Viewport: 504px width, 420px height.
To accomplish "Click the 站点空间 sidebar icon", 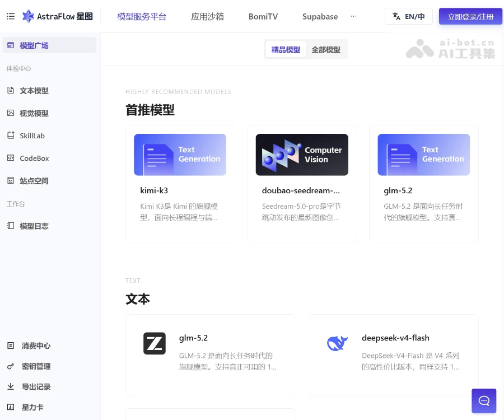I will click(x=11, y=180).
